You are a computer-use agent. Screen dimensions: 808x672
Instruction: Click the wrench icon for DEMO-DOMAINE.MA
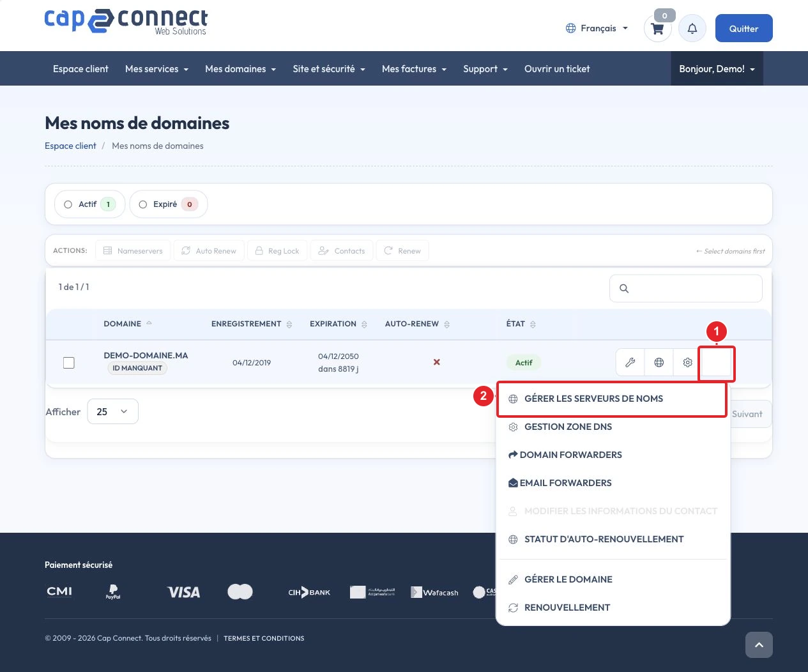pos(630,362)
